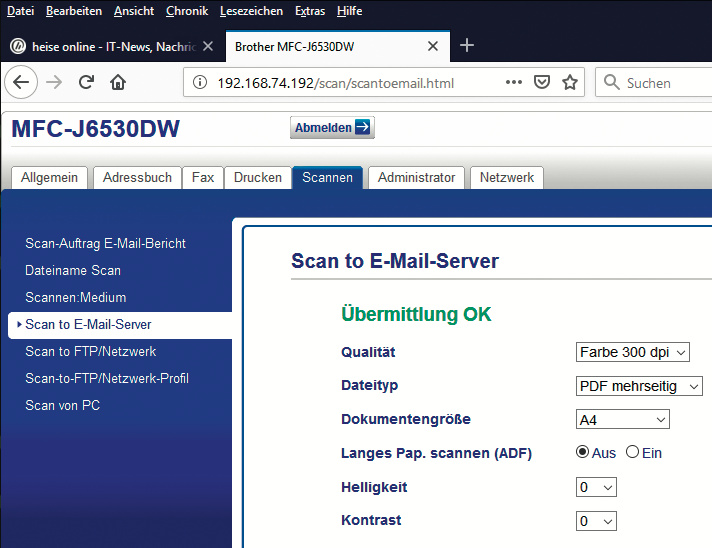The image size is (712, 548).
Task: Close the Brother MFC-J6530DW tab
Action: pyautogui.click(x=433, y=46)
